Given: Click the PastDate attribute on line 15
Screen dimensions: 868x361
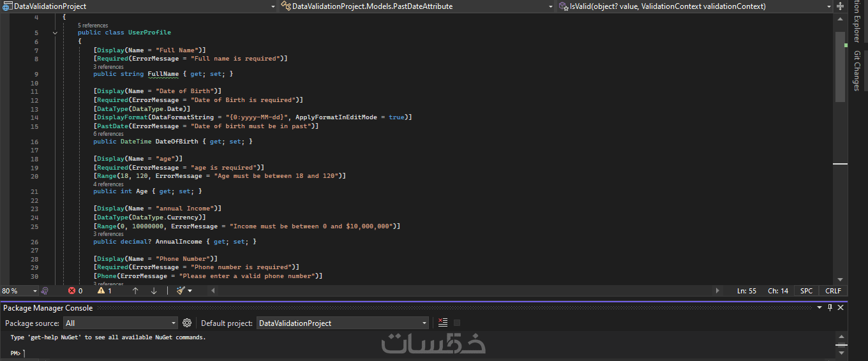Looking at the screenshot, I should (206, 126).
